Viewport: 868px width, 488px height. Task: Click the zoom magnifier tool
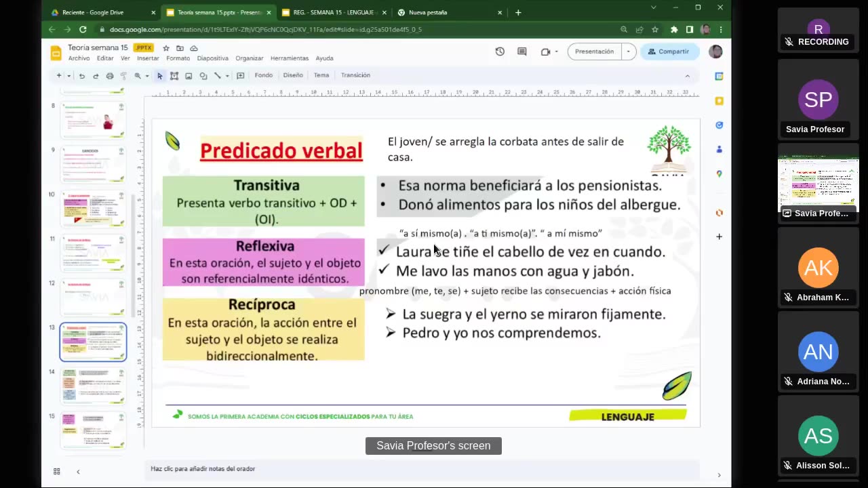138,76
